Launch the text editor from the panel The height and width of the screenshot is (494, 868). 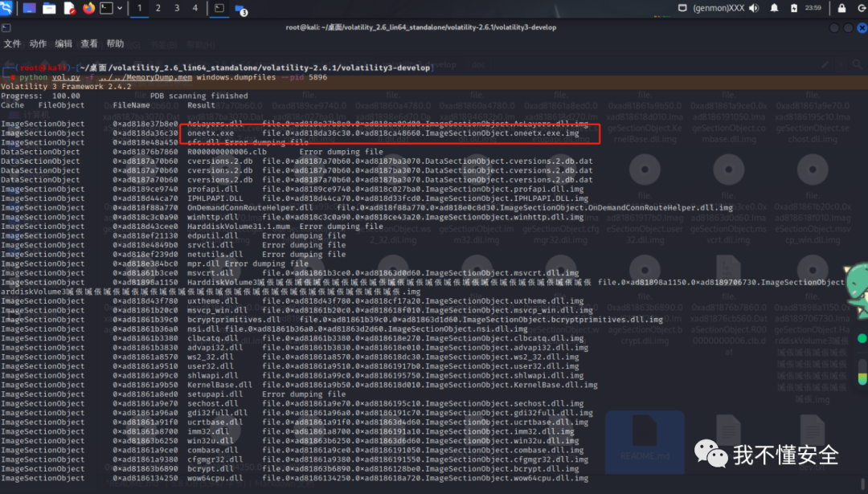pos(69,8)
